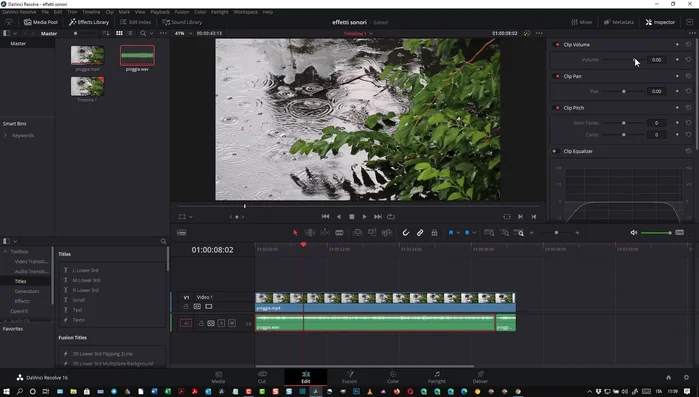Open Windows Start menu
The width and height of the screenshot is (699, 397).
point(6,391)
